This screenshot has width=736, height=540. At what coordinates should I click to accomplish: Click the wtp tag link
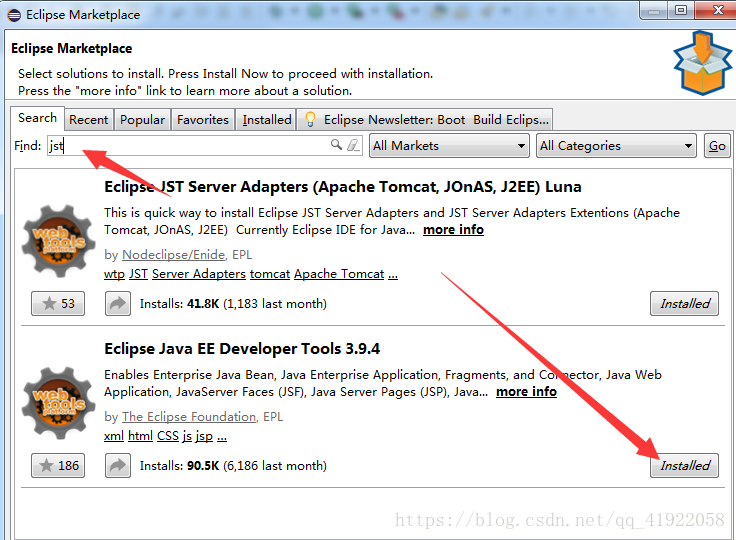114,274
